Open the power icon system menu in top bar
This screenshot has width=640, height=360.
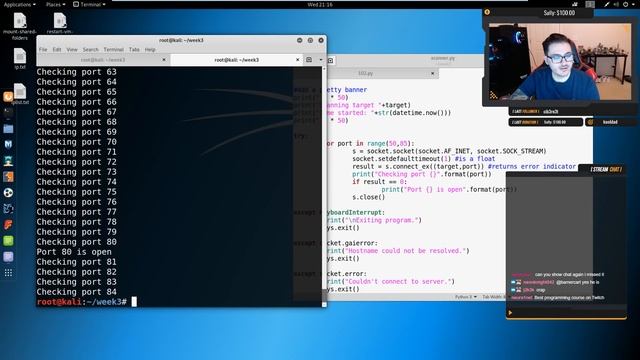click(x=625, y=4)
